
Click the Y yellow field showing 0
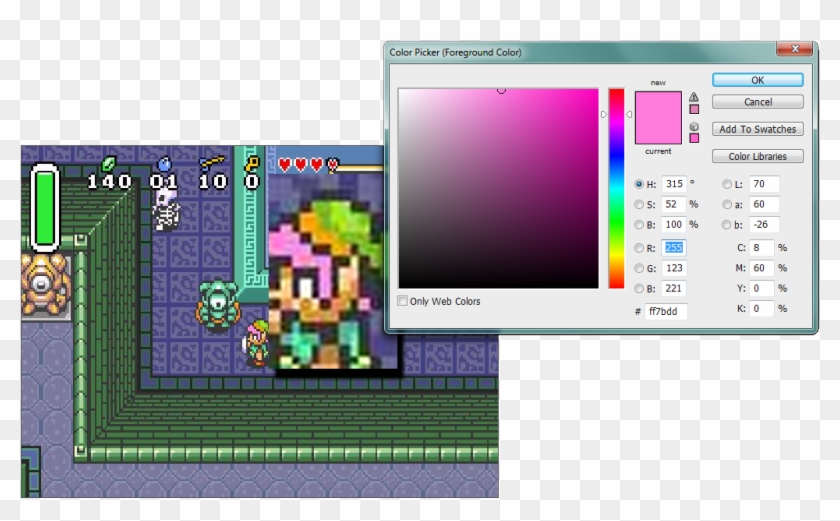click(761, 288)
